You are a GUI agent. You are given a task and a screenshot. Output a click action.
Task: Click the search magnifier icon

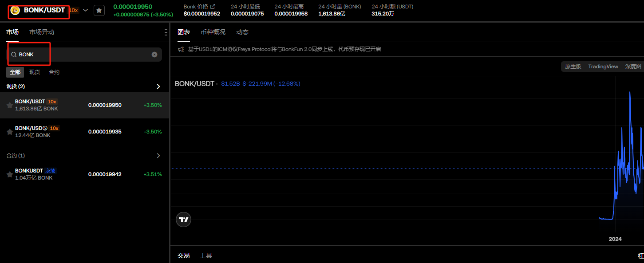click(x=14, y=55)
